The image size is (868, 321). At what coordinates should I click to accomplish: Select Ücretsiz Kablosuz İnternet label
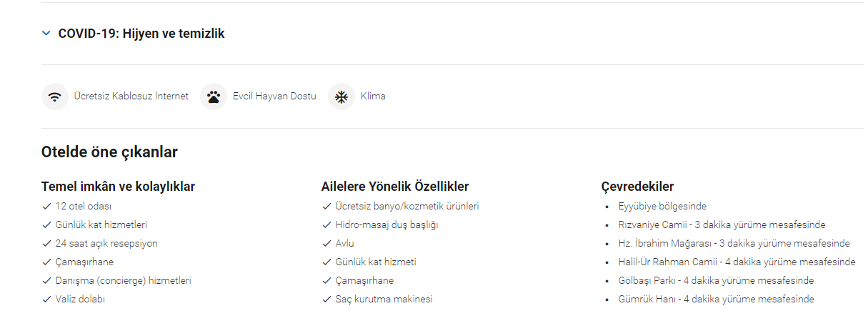pos(131,97)
